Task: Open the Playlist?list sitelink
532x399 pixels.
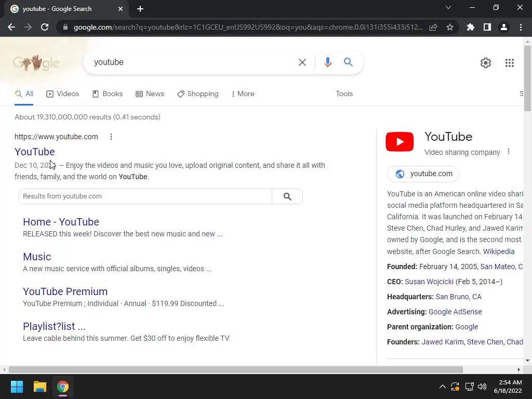Action: point(54,326)
